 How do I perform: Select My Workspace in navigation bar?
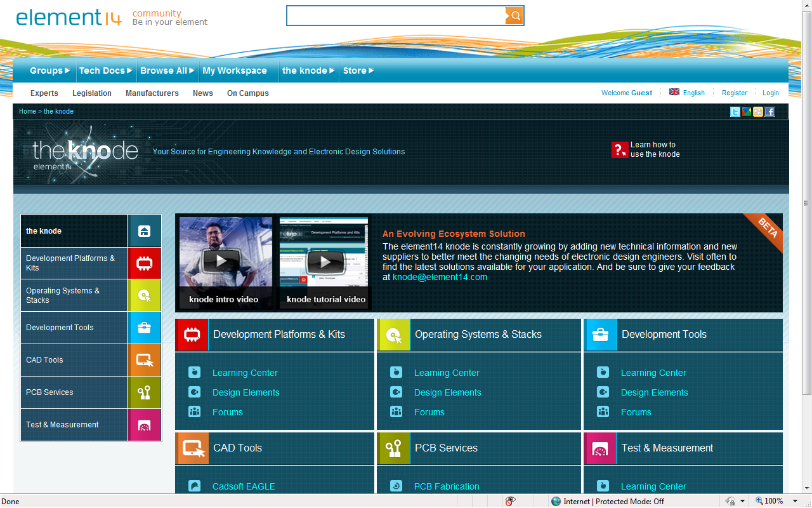[x=235, y=70]
